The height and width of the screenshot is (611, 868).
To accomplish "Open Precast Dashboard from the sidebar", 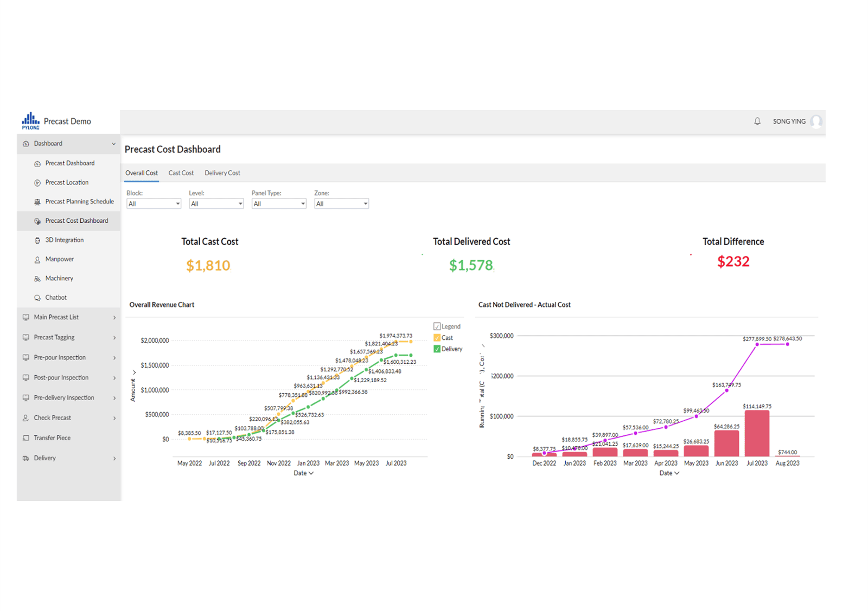I will [70, 163].
